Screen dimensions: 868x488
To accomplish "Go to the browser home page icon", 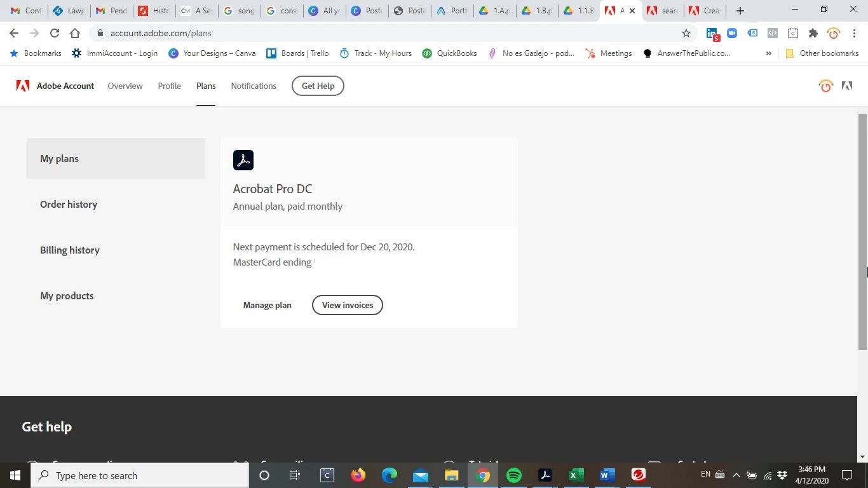I will coord(75,33).
